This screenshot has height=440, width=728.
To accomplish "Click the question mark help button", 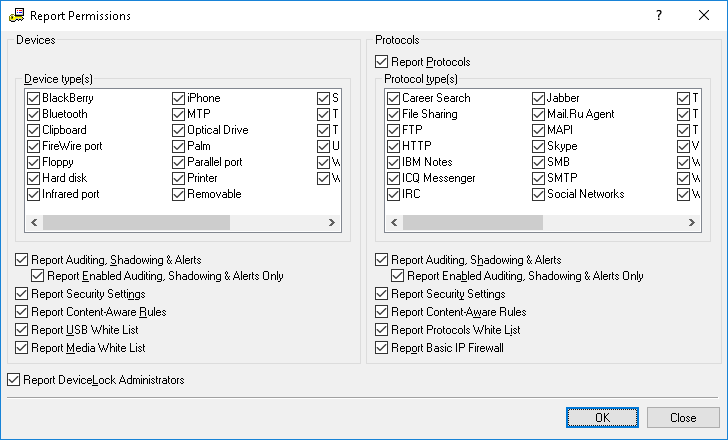I will (659, 16).
